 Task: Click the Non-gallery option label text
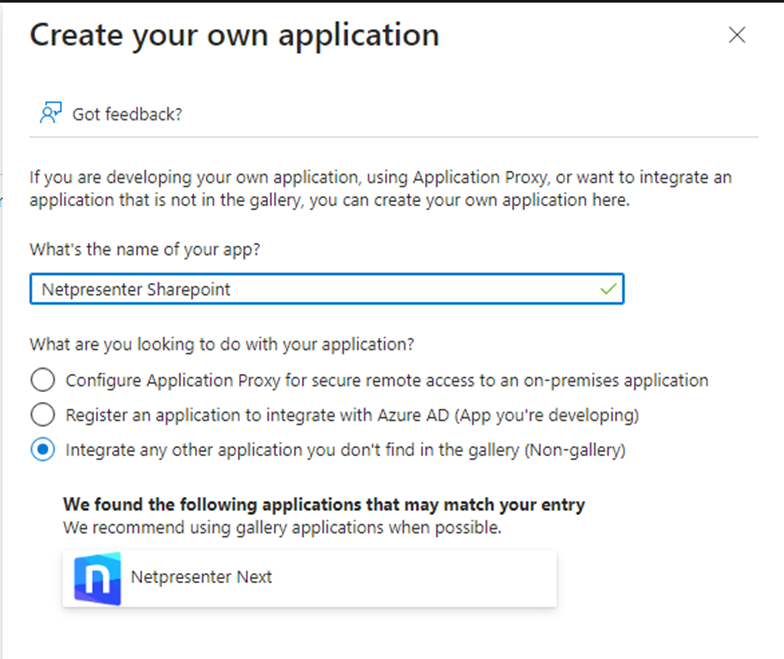pyautogui.click(x=345, y=450)
